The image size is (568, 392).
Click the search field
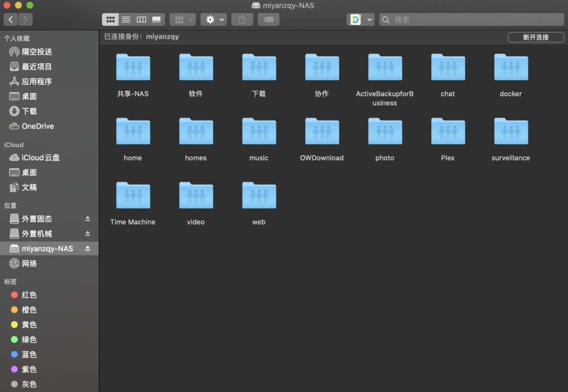point(472,20)
